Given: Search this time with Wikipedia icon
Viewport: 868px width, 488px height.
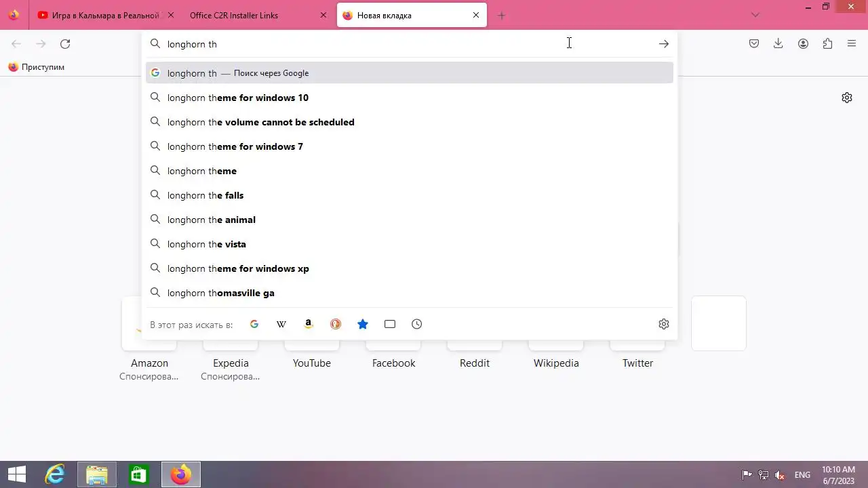Looking at the screenshot, I should 281,324.
